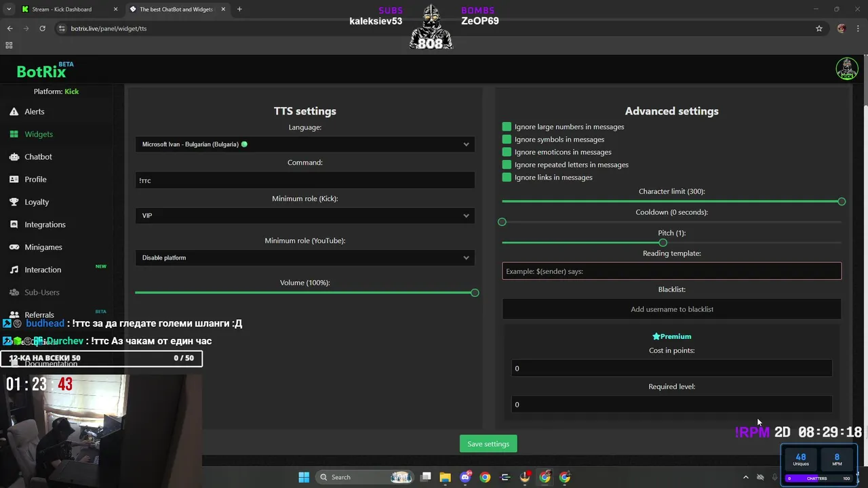This screenshot has height=488, width=868.
Task: Reload the page in browser
Action: 42,28
